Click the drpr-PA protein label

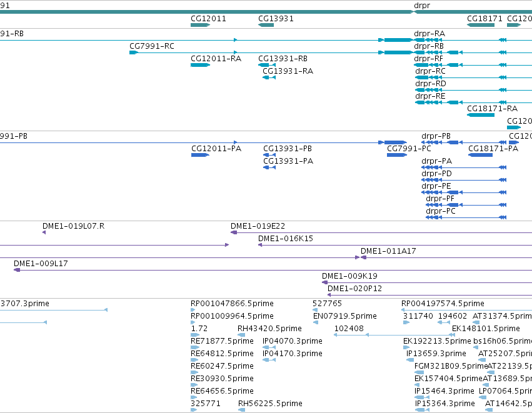point(436,161)
